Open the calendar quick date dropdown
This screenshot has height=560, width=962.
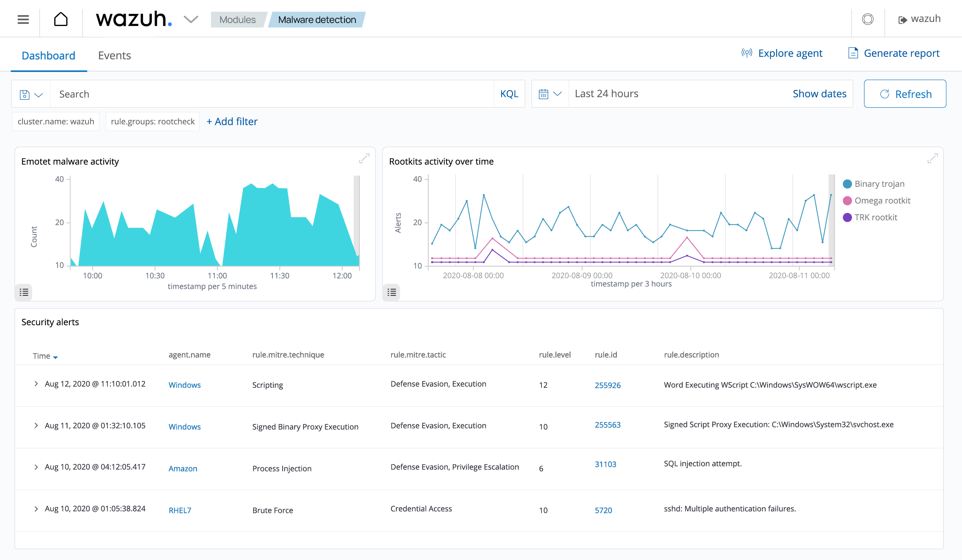(550, 94)
